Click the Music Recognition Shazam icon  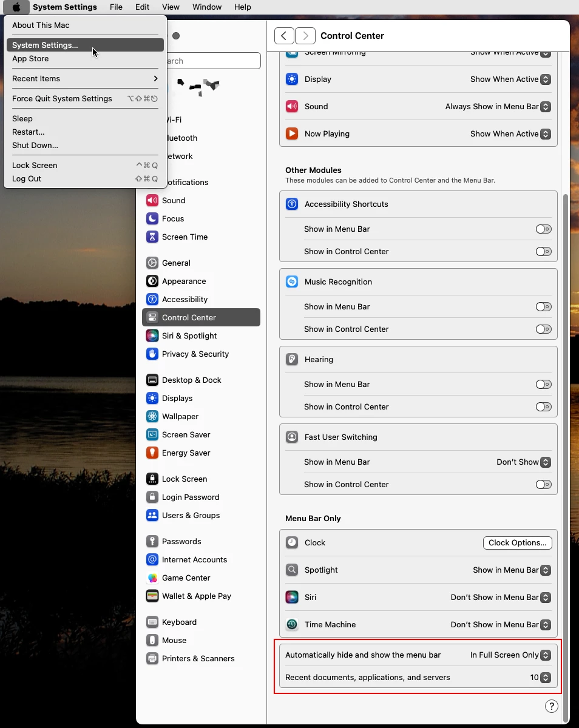(x=292, y=281)
